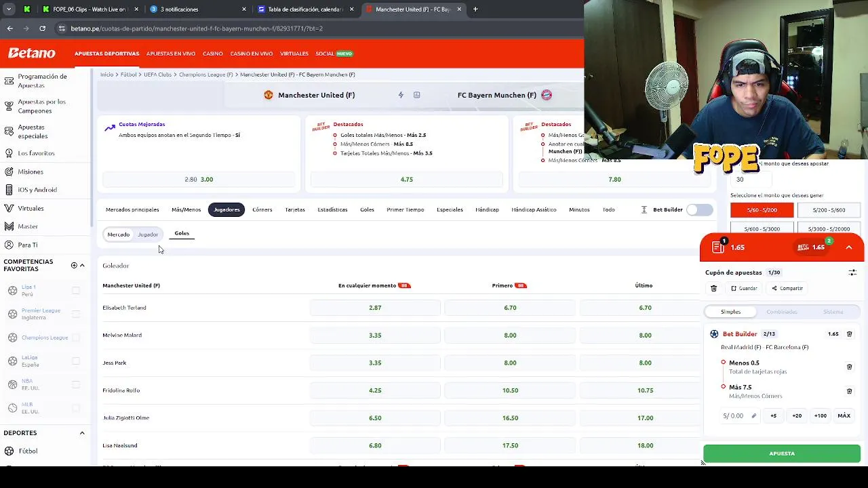Click the lightning icon beside Manchester United

pyautogui.click(x=401, y=95)
